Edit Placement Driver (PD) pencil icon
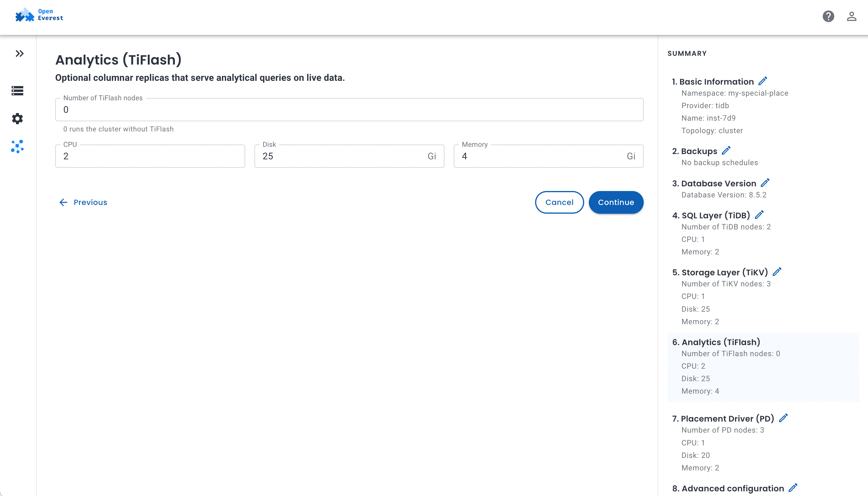 coord(783,418)
